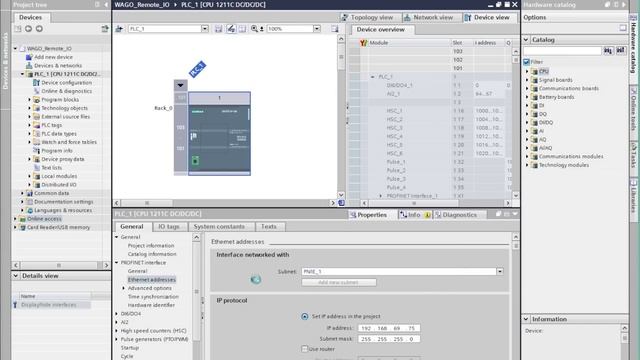Click the device canvas horizontal scrollbar
640x360 pixels.
coord(224,203)
